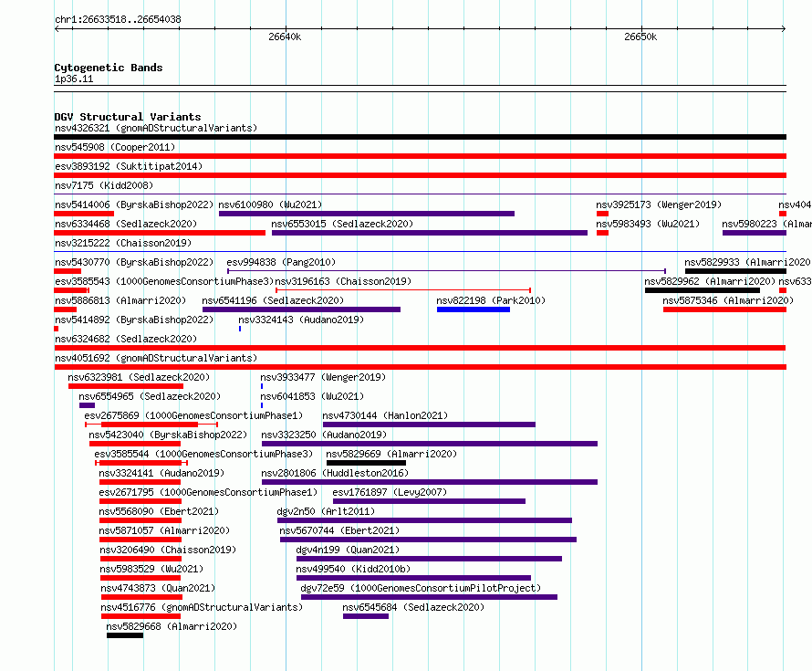Click nsv3324141 (Audano2019) label
The image size is (812, 671).
tap(161, 473)
